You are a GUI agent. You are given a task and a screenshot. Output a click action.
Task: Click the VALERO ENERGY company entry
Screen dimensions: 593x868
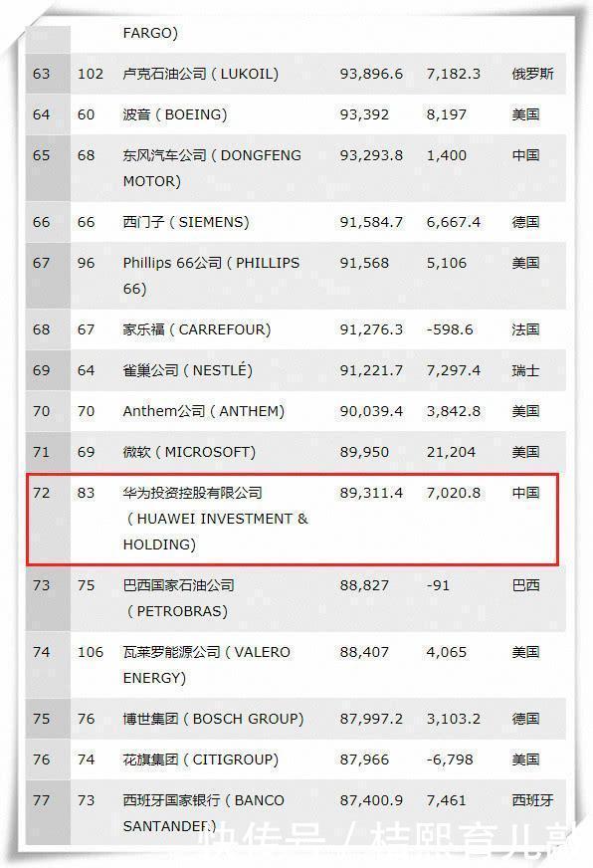coord(206,665)
